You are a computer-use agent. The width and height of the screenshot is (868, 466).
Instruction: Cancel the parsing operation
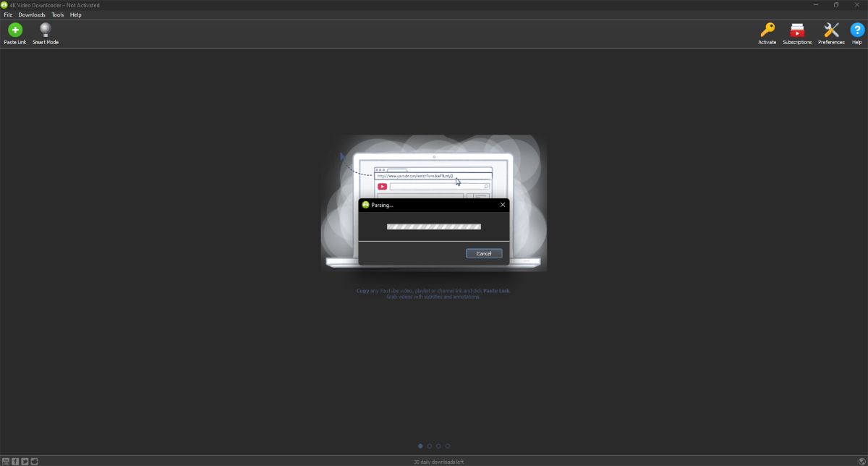click(x=484, y=253)
